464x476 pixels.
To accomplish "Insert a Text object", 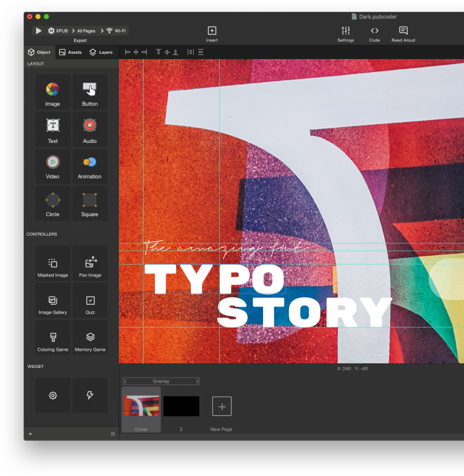I will click(53, 129).
